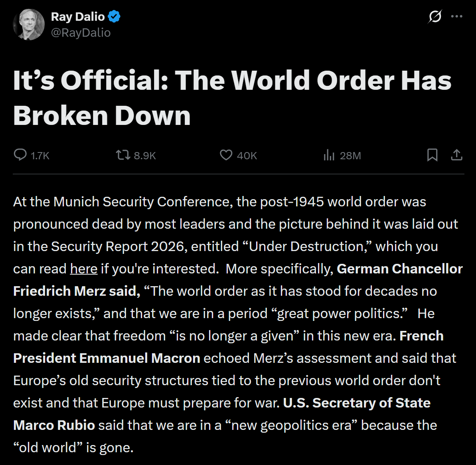Screen dimensions: 476x465
Task: Click the Ray Dalio display name
Action: [78, 17]
